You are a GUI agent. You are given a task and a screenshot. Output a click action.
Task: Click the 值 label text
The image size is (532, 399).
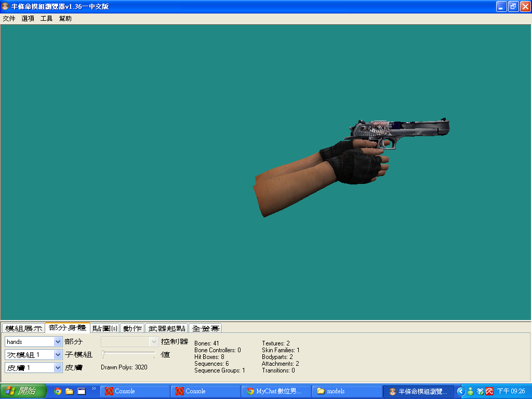click(x=165, y=354)
